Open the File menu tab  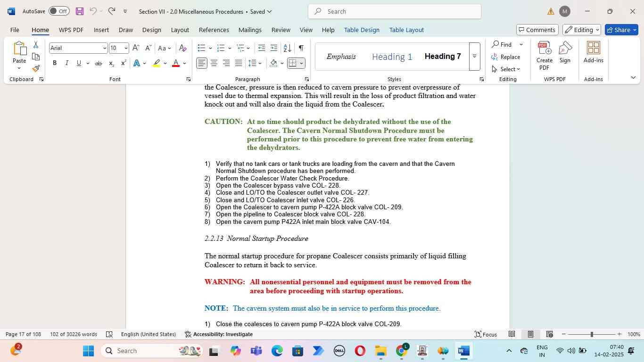coord(15,30)
